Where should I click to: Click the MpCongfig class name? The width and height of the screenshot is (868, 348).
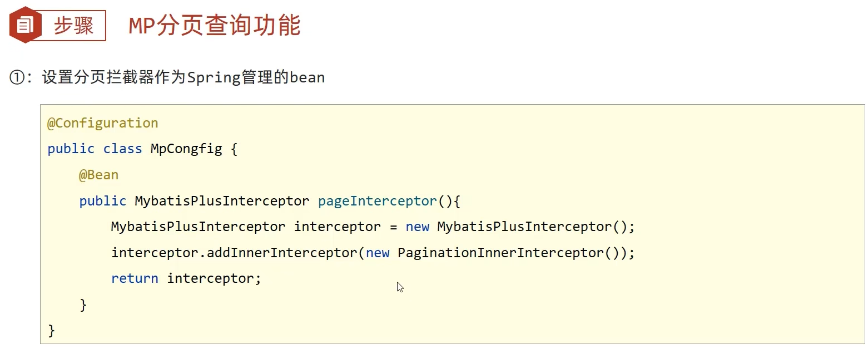[186, 149]
